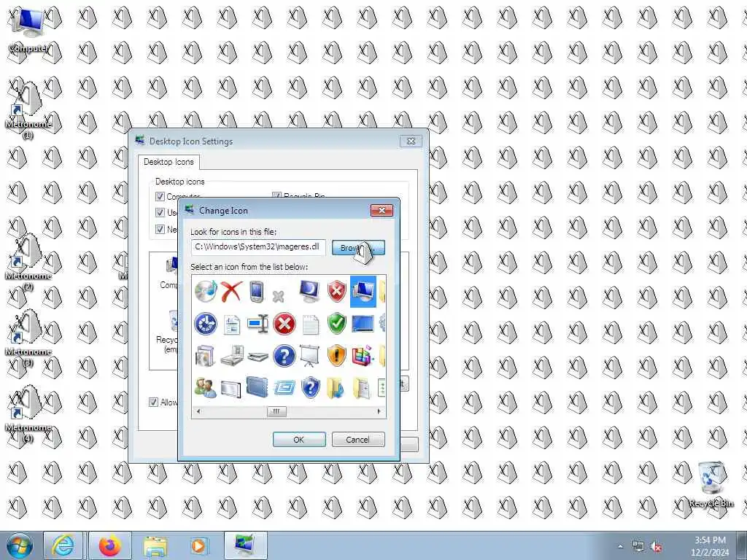The width and height of the screenshot is (747, 560).
Task: Pick the handheld PDA device icon
Action: click(258, 291)
